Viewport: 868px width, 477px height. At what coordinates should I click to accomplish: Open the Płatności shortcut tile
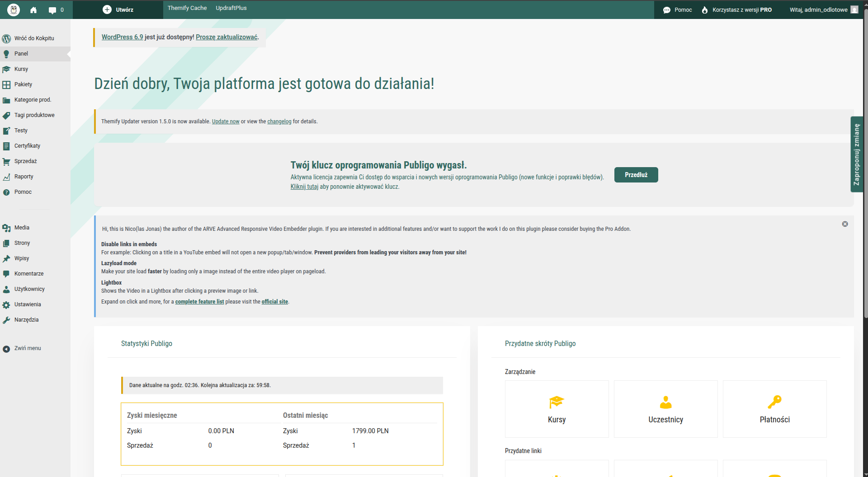coord(775,409)
